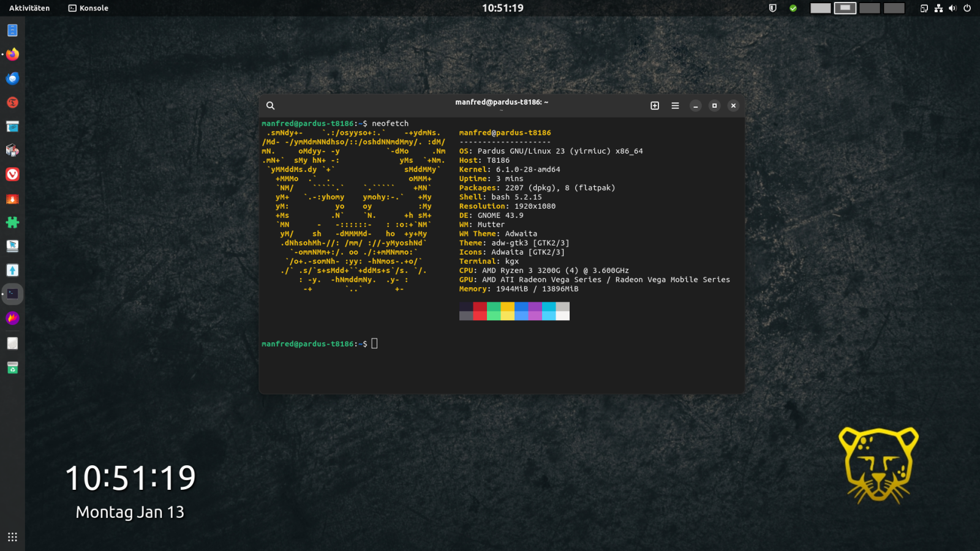Open the calendar from top bar clock
This screenshot has width=980, height=551.
coord(502,8)
